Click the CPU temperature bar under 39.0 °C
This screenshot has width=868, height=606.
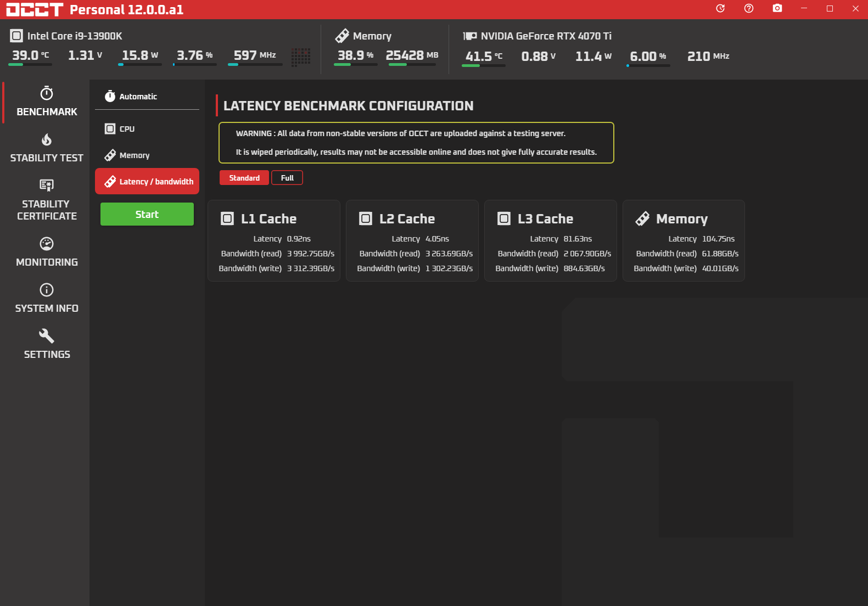(x=30, y=65)
